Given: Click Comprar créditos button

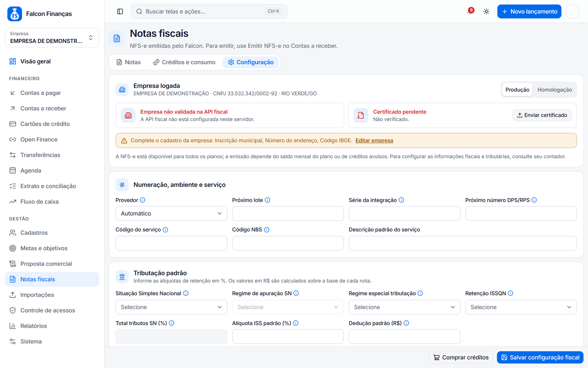Looking at the screenshot, I should [x=461, y=358].
